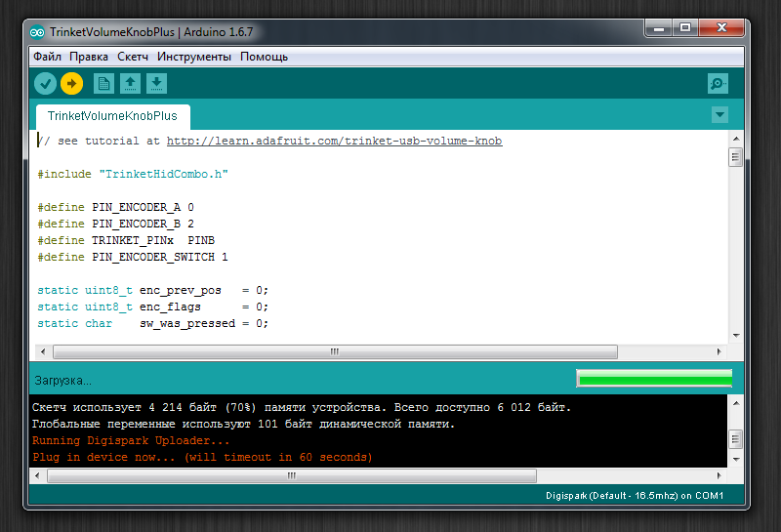
Task: Click the PIN_ENCODER_B define line
Action: pyautogui.click(x=115, y=224)
